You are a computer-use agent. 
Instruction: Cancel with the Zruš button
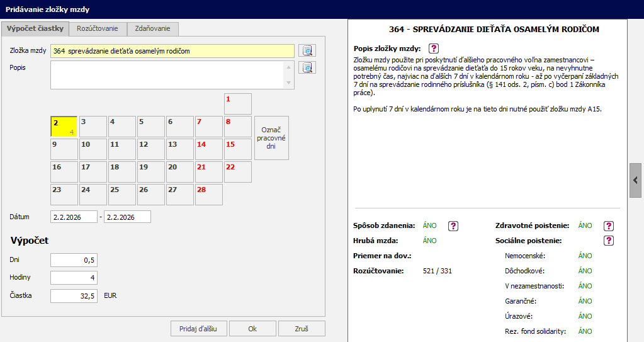point(302,329)
